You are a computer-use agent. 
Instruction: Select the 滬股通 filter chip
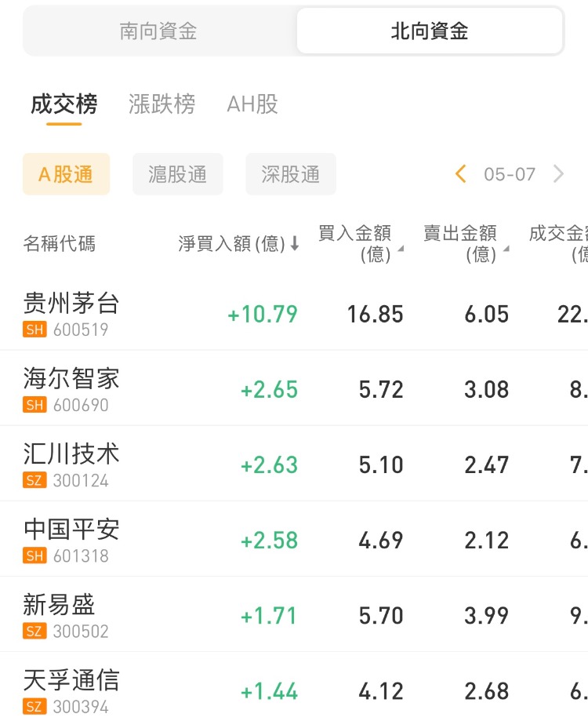coord(178,174)
